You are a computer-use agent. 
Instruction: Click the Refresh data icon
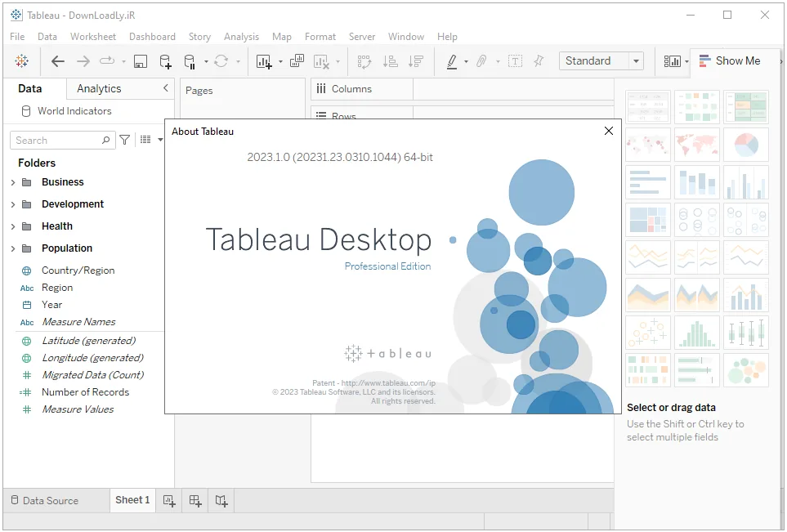click(x=221, y=61)
